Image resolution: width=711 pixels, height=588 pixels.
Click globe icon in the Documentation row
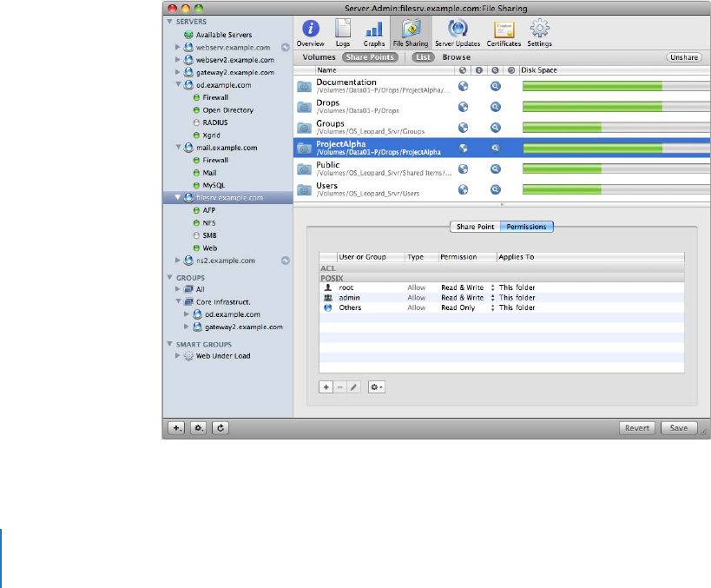pyautogui.click(x=463, y=86)
